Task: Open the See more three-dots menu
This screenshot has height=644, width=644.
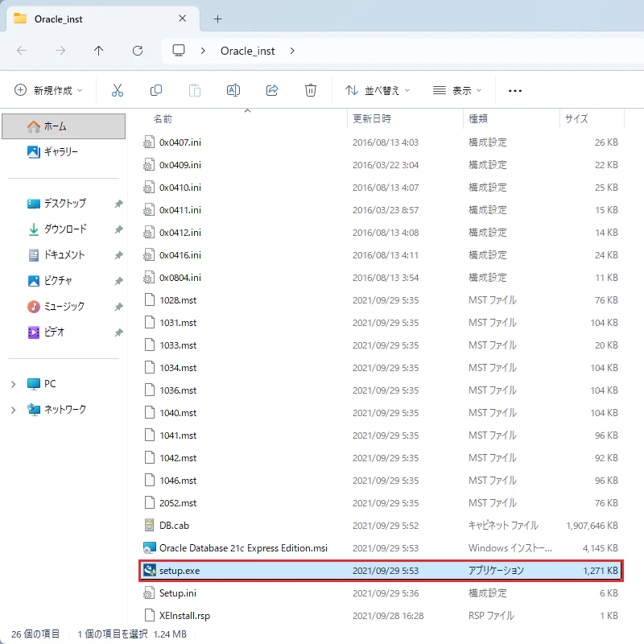Action: pos(515,91)
